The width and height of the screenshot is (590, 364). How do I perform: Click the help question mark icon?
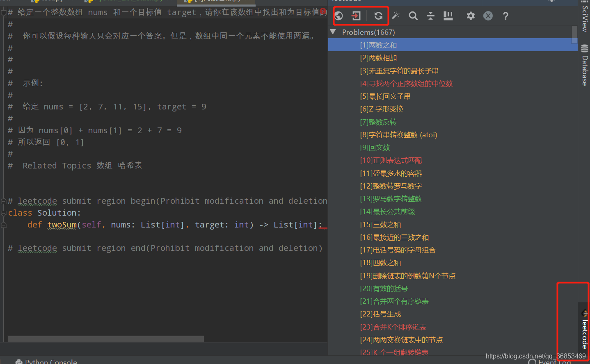tap(505, 16)
